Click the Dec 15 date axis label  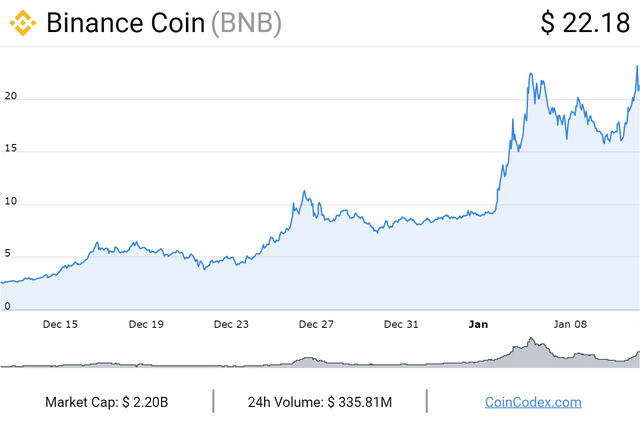[x=60, y=324]
